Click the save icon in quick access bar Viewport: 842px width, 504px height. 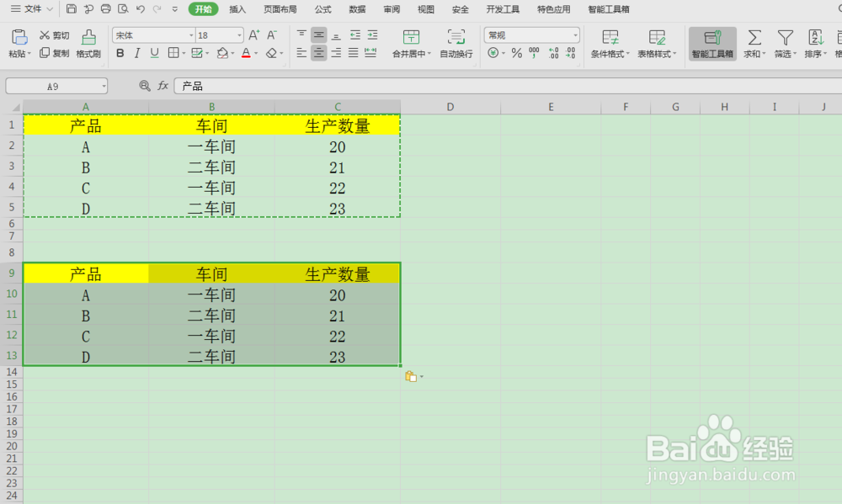coord(71,9)
